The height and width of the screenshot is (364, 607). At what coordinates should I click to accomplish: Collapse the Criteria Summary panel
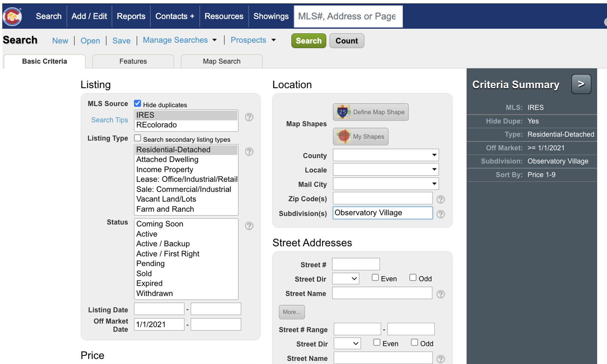pyautogui.click(x=581, y=84)
